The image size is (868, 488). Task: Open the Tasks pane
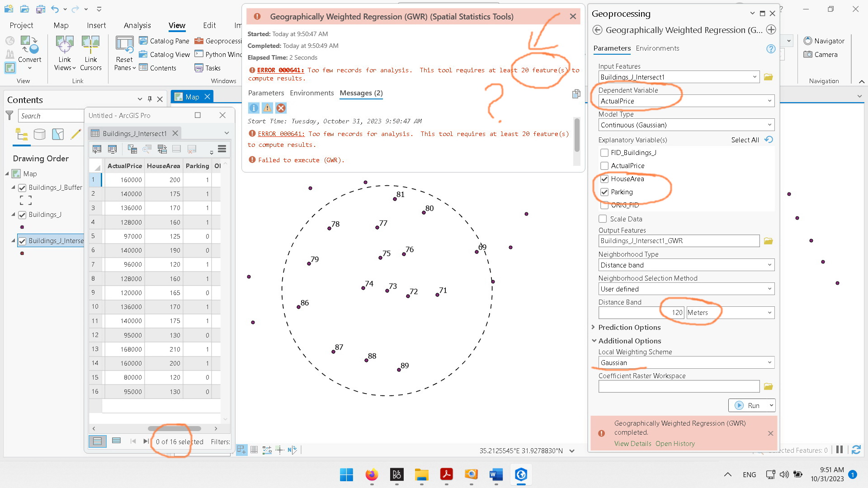coord(208,68)
